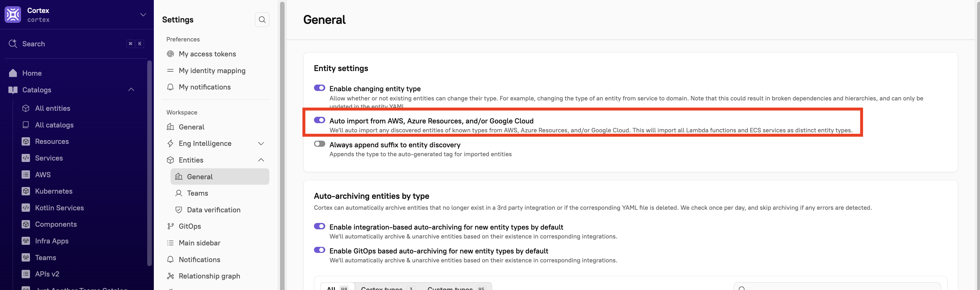Select General under Entities settings
980x290 pixels.
220,177
